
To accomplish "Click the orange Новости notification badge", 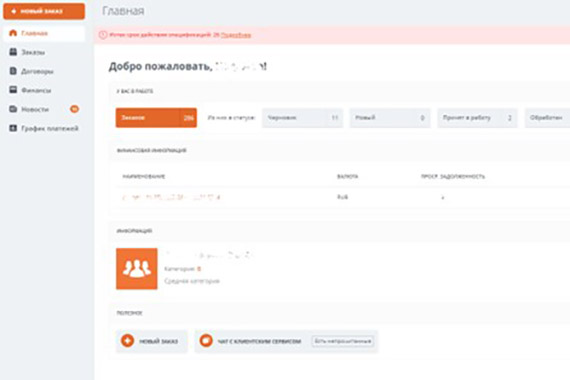I will point(75,109).
